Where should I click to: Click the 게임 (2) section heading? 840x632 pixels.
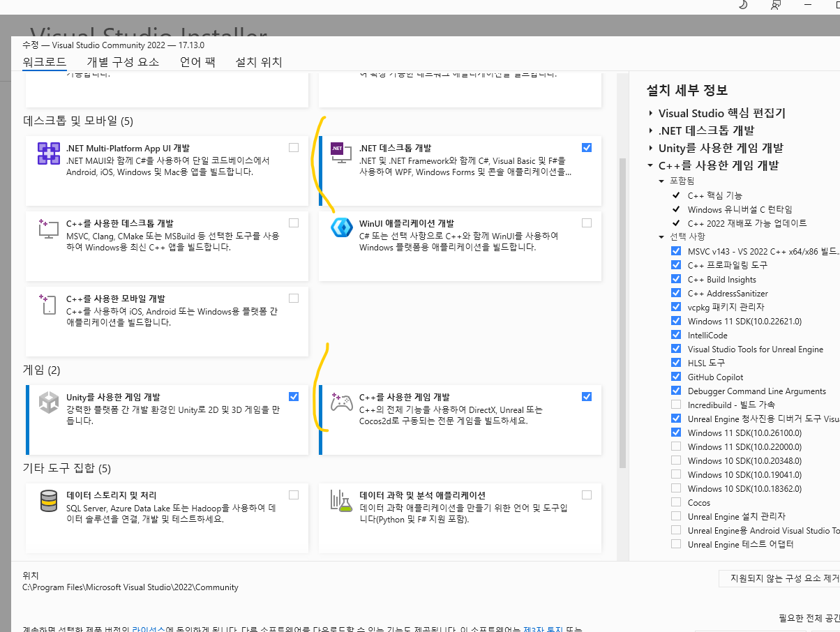tap(41, 370)
